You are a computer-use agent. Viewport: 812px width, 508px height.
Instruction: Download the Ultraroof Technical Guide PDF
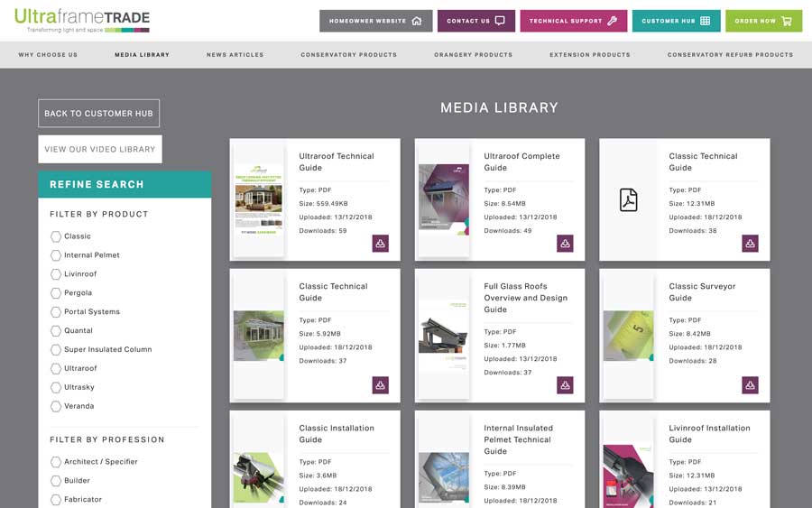coord(380,244)
